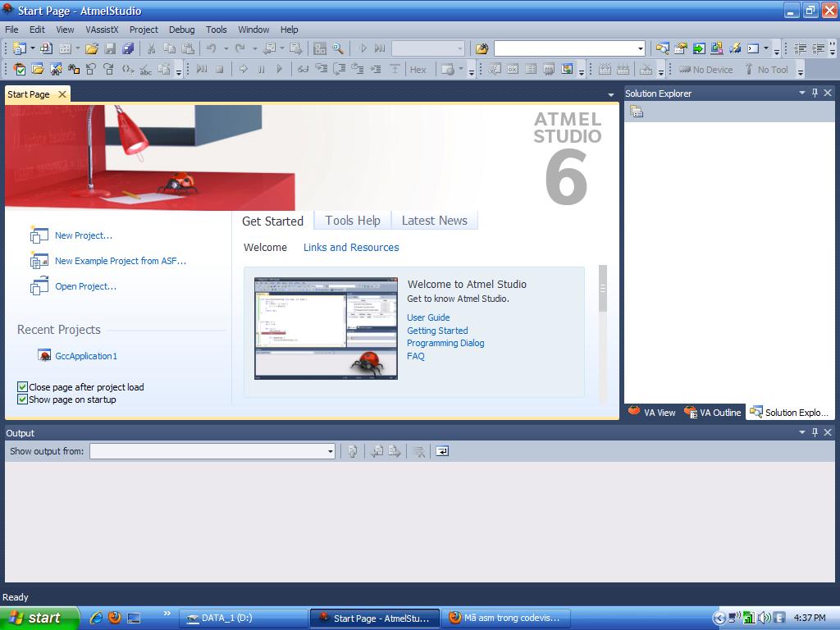This screenshot has width=840, height=630.
Task: Close the Start Page tab
Action: click(x=62, y=94)
